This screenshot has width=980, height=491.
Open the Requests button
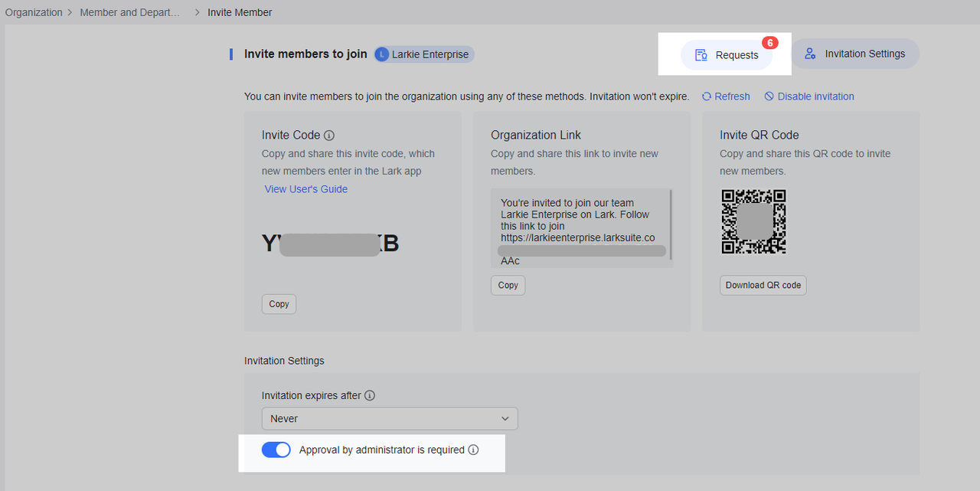pyautogui.click(x=727, y=55)
